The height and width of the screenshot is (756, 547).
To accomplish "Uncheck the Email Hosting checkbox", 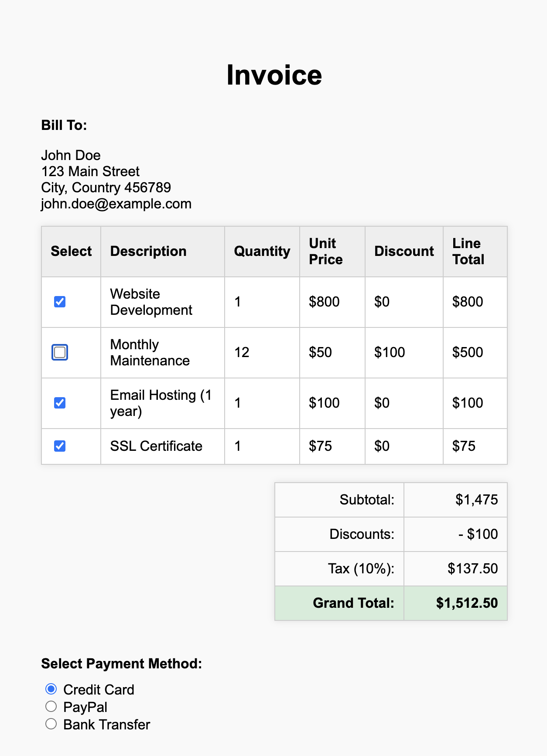I will [x=60, y=403].
